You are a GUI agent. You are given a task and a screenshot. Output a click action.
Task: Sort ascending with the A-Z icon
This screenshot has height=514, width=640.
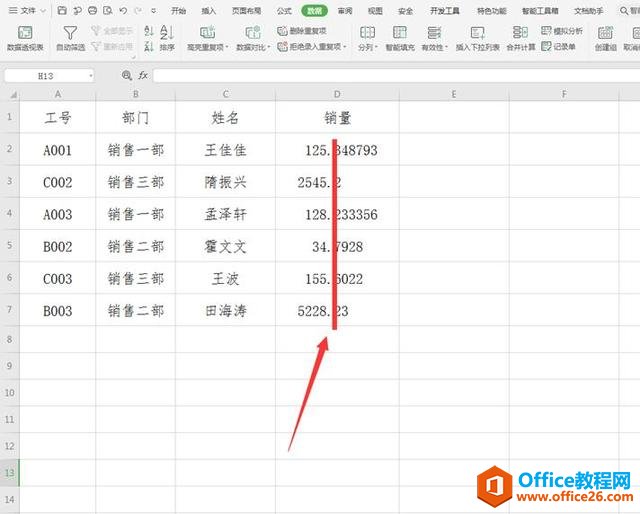point(149,31)
